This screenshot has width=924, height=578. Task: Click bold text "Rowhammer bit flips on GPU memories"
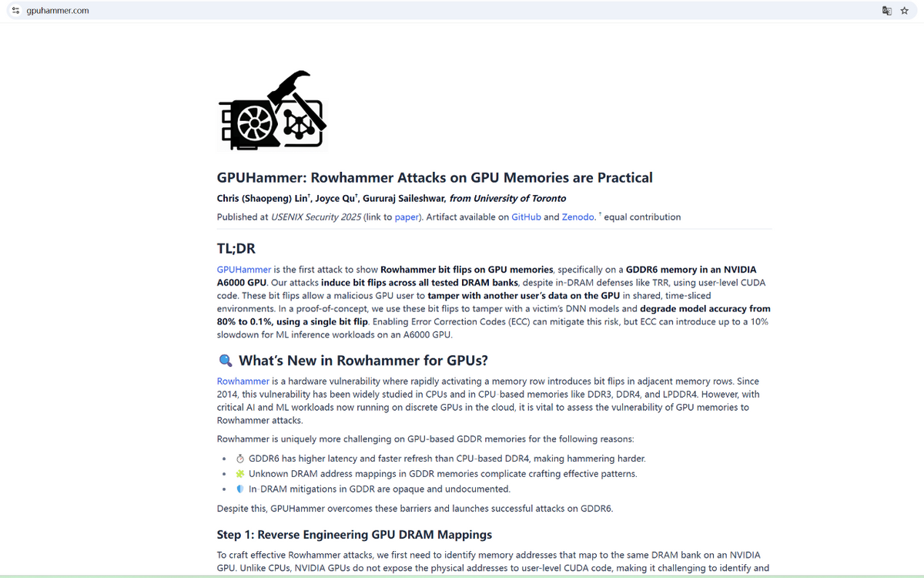pos(467,270)
